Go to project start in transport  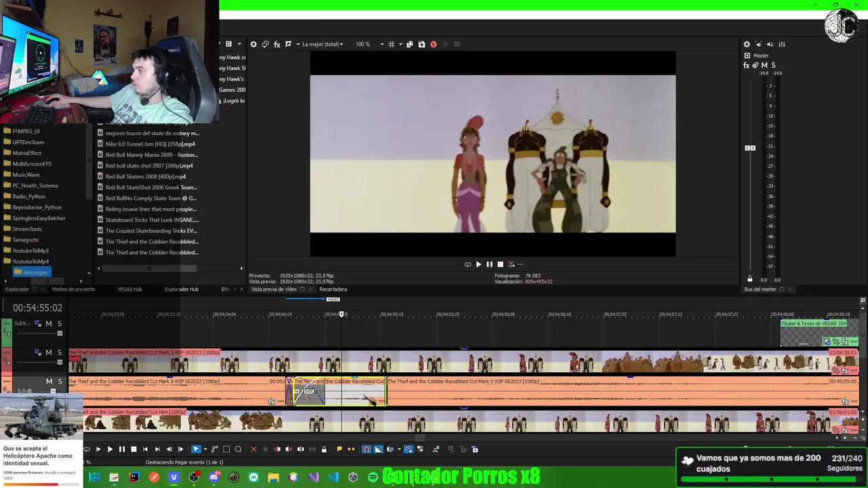pyautogui.click(x=145, y=449)
